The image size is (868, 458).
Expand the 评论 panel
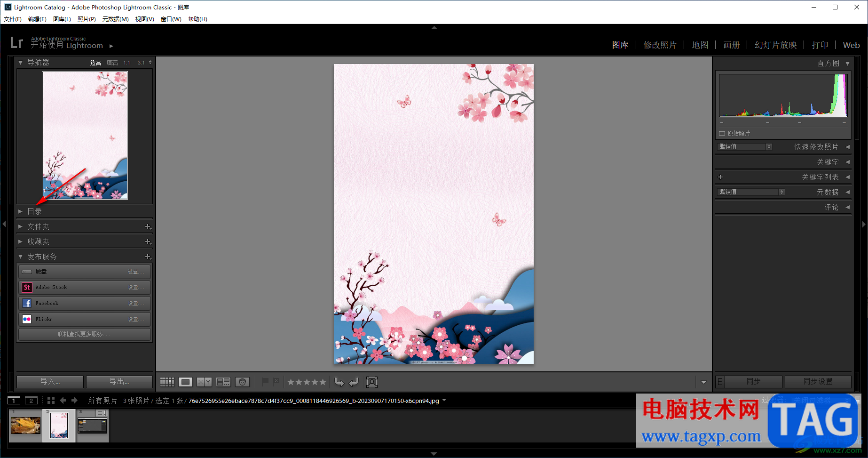point(848,207)
